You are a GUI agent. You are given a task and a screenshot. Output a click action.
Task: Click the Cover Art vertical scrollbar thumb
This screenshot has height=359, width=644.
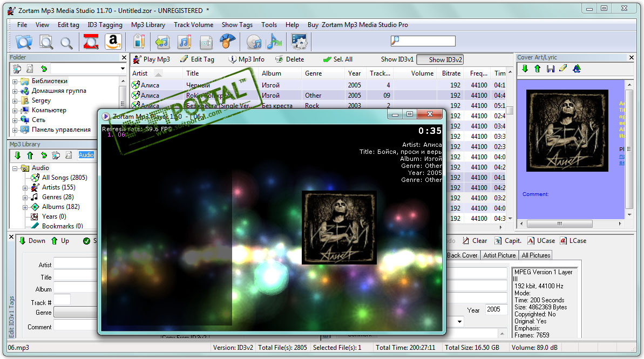pyautogui.click(x=629, y=148)
